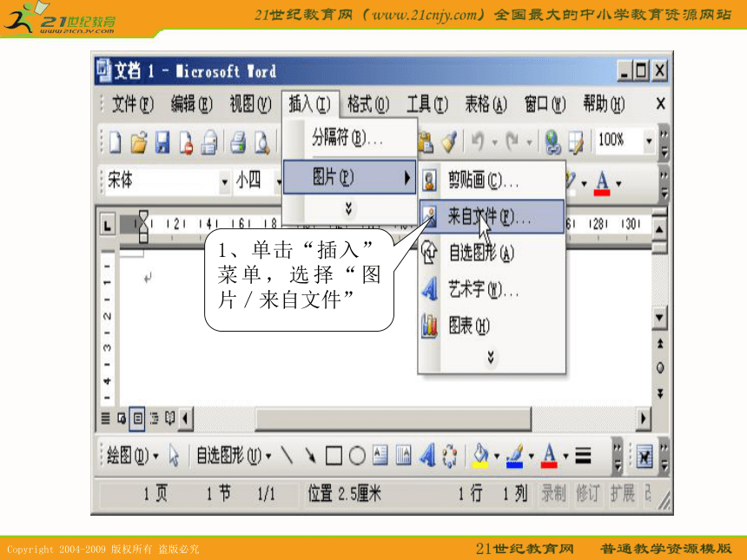The height and width of the screenshot is (560, 747).
Task: Choose 艺术字(W) WordArt entry
Action: pos(492,289)
